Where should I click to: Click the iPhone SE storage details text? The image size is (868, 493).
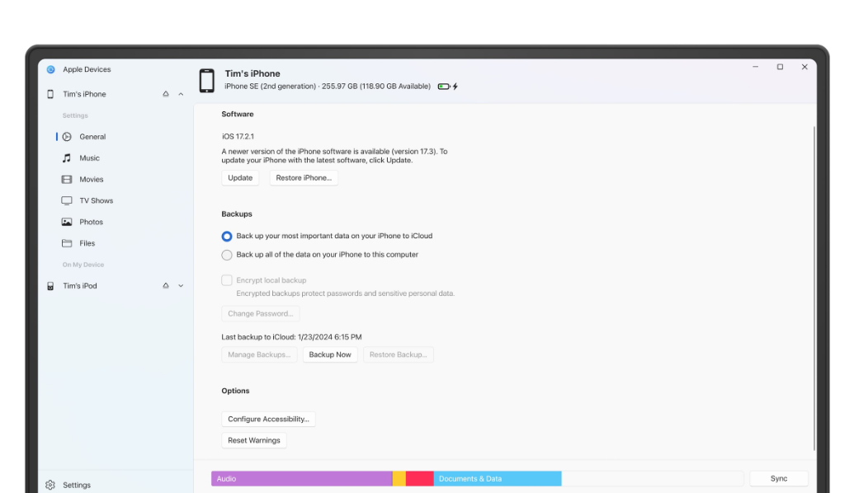[x=328, y=87]
